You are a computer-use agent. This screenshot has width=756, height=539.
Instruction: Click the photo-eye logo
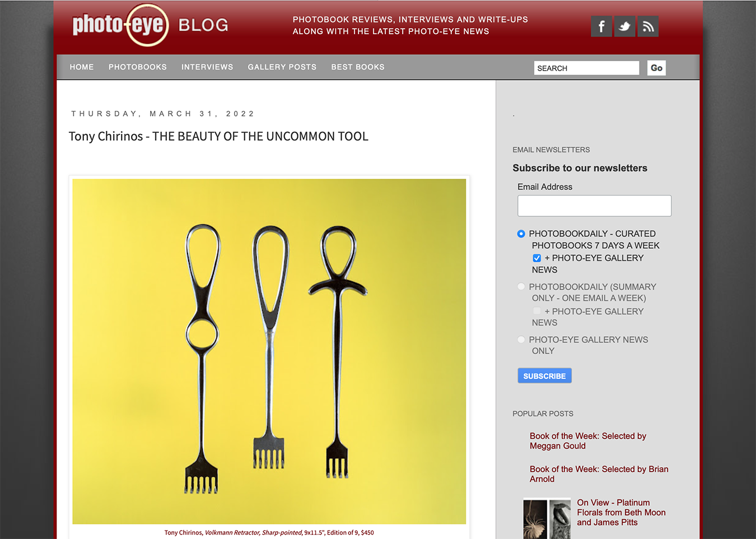tap(120, 25)
